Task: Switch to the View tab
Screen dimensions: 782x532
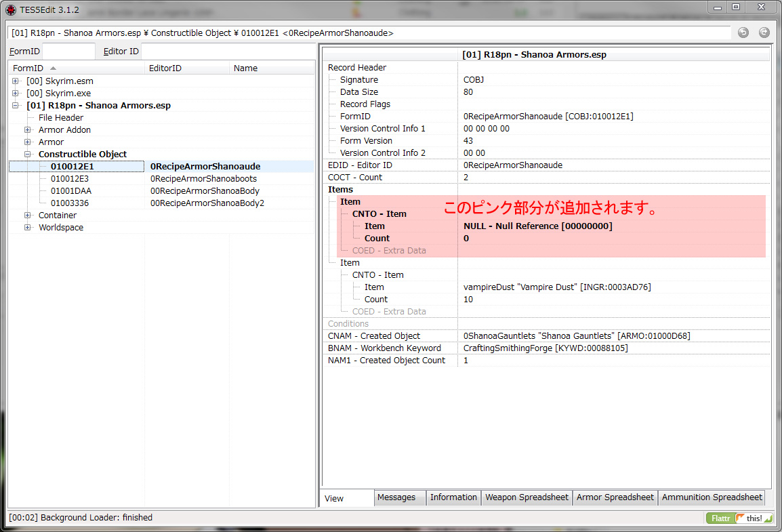Action: 348,498
